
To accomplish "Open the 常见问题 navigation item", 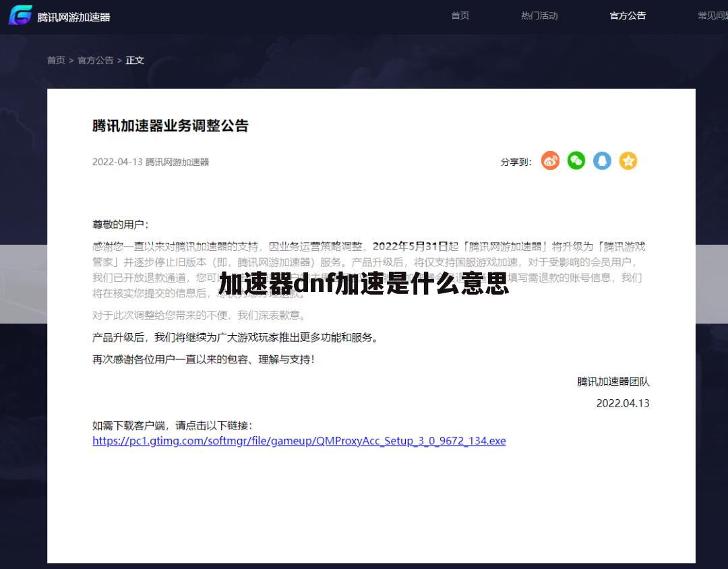I will 712,16.
